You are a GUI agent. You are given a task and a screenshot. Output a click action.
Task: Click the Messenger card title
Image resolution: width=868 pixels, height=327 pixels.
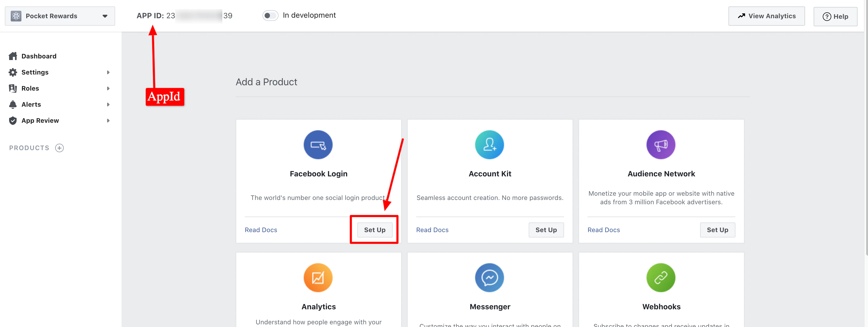pos(490,307)
